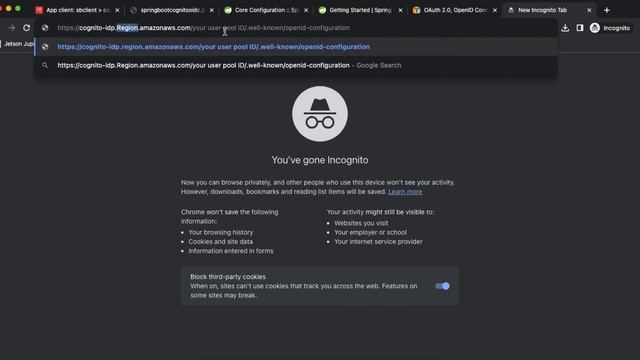Click the You've gone Incognito heading
Screen dimensions: 640x360
click(320, 160)
